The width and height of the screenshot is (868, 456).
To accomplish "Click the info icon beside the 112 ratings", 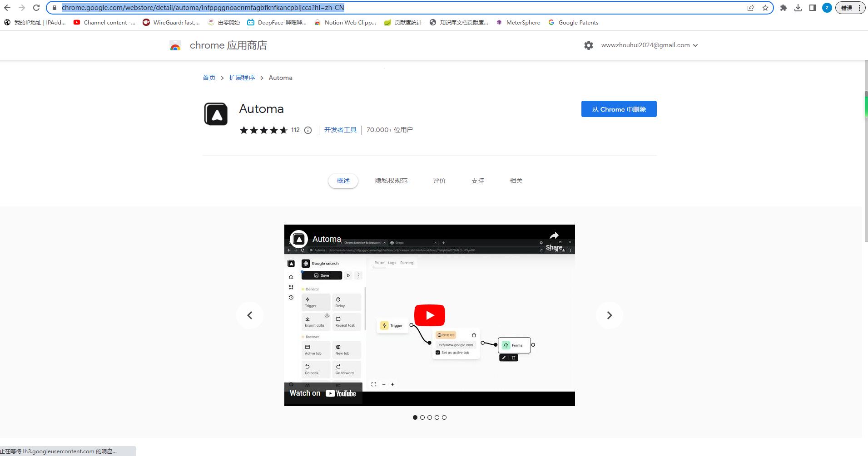I will tap(308, 130).
